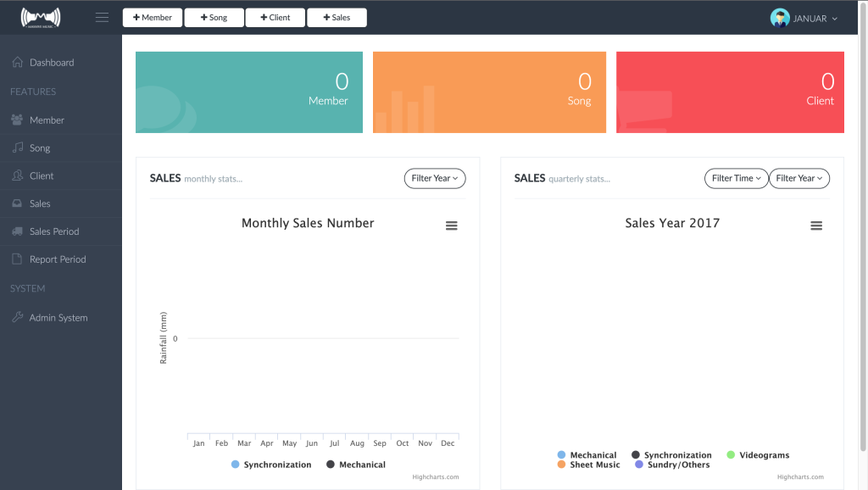Click the Dashboard home icon
This screenshot has height=490, width=868.
(18, 62)
